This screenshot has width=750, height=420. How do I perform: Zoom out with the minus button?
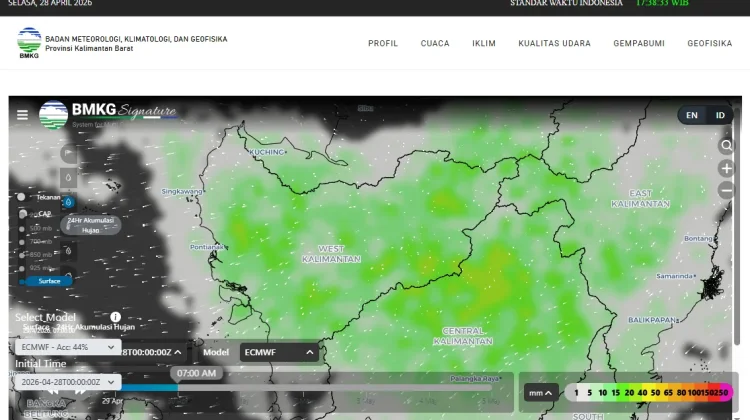[x=726, y=190]
